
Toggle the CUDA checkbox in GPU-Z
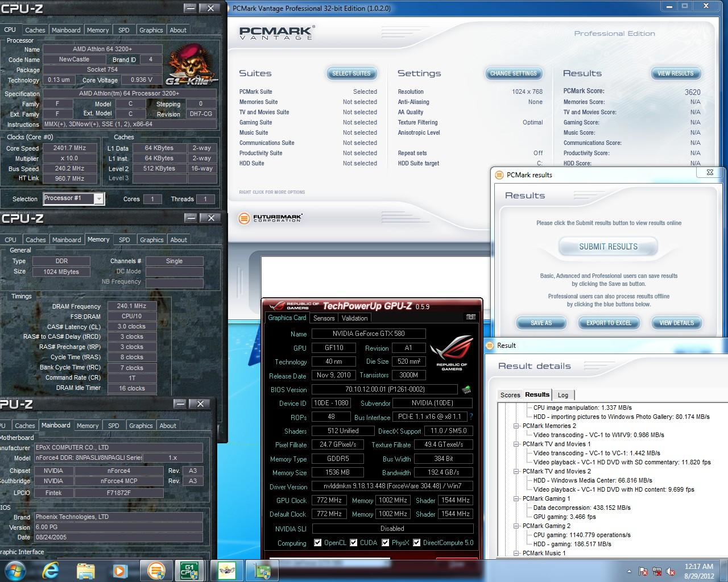[354, 543]
